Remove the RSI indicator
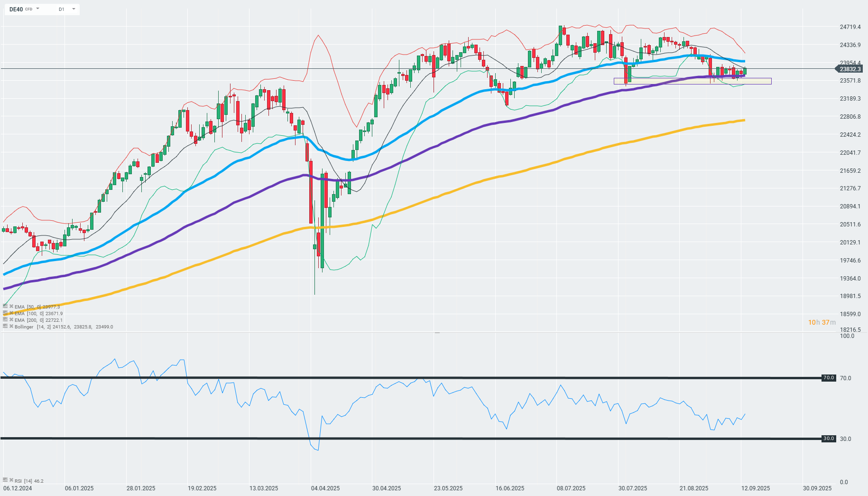868x496 pixels. [11, 480]
